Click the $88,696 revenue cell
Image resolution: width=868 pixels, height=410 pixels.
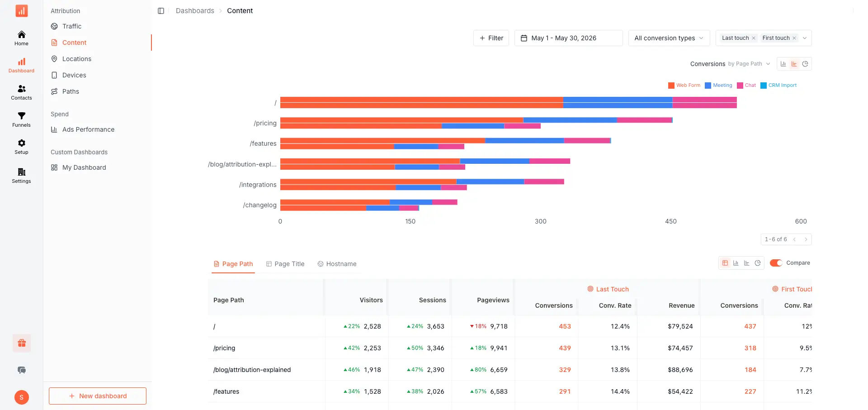click(x=680, y=370)
